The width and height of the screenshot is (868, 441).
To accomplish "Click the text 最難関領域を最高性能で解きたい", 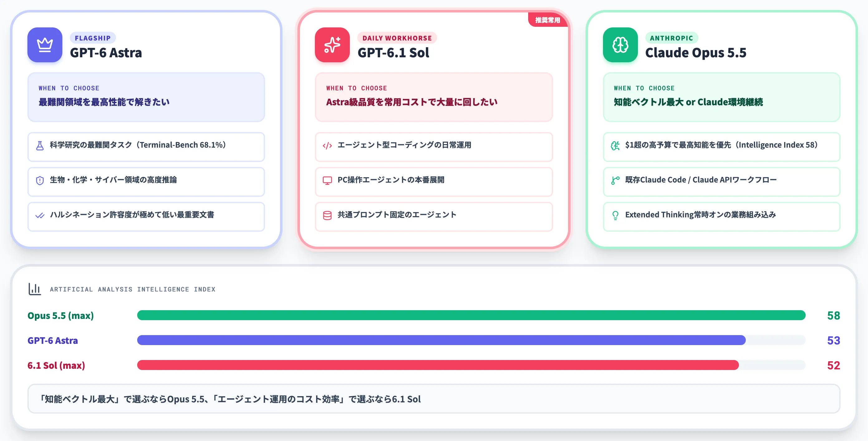I will tap(104, 102).
